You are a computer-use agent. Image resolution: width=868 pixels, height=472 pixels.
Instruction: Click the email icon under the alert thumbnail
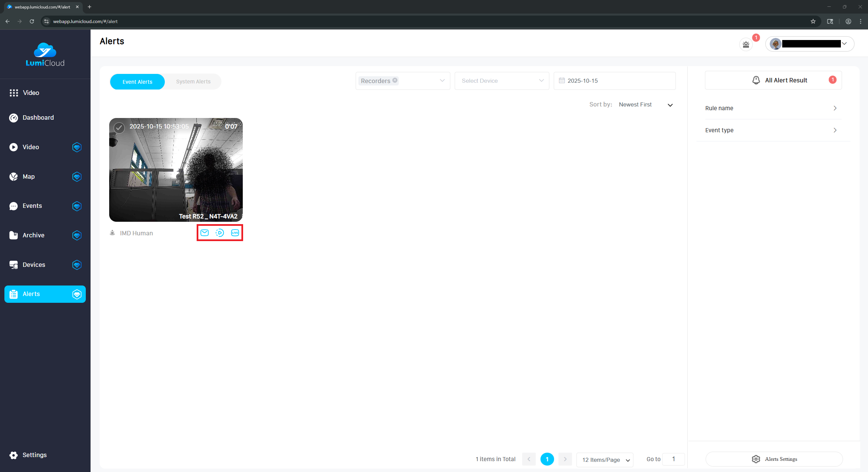click(204, 233)
